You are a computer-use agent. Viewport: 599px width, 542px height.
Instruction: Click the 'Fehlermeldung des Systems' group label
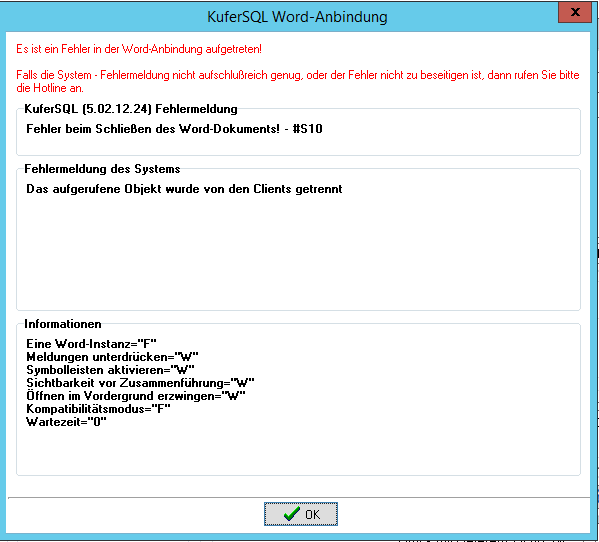pyautogui.click(x=102, y=169)
